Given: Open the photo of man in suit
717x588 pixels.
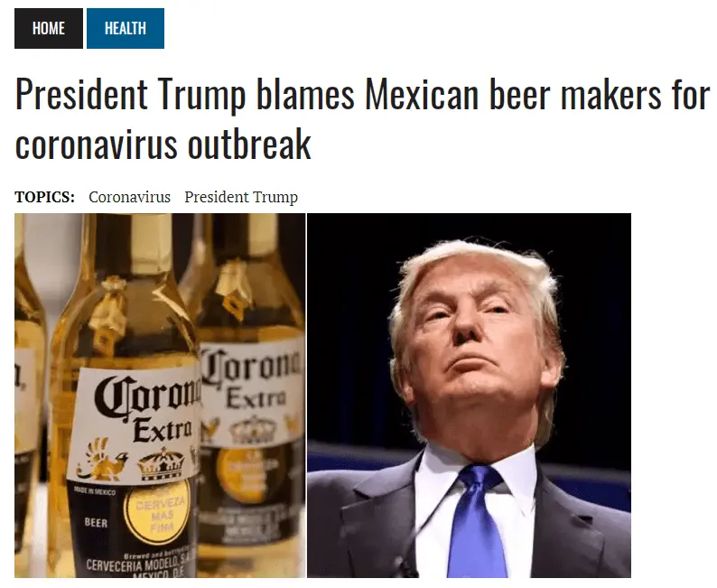Looking at the screenshot, I should click(470, 396).
